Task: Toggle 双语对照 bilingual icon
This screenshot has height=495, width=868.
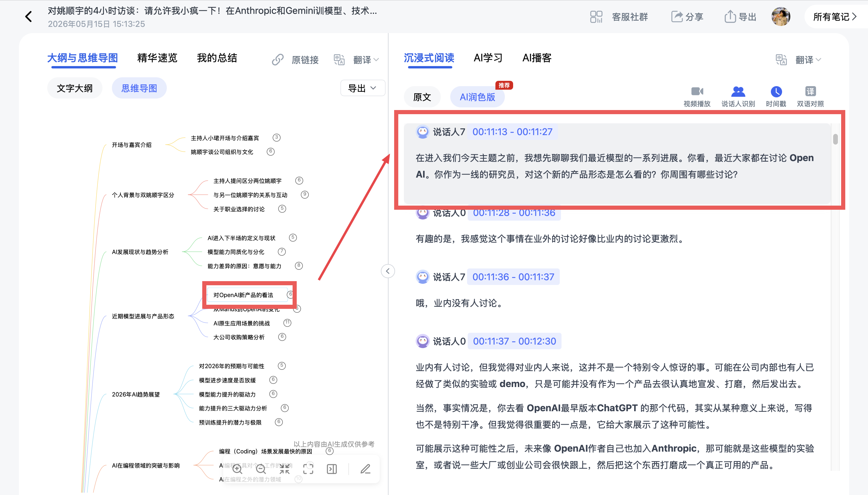Action: pyautogui.click(x=810, y=91)
